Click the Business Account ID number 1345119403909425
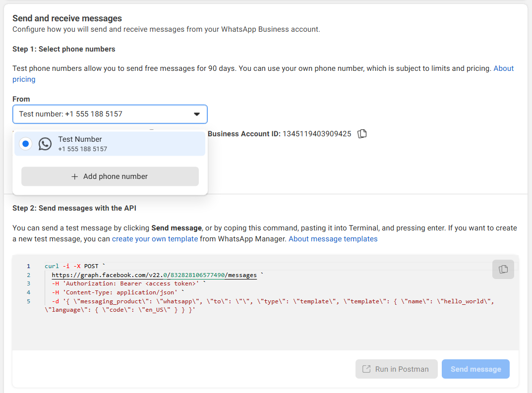The height and width of the screenshot is (393, 532). tap(317, 134)
